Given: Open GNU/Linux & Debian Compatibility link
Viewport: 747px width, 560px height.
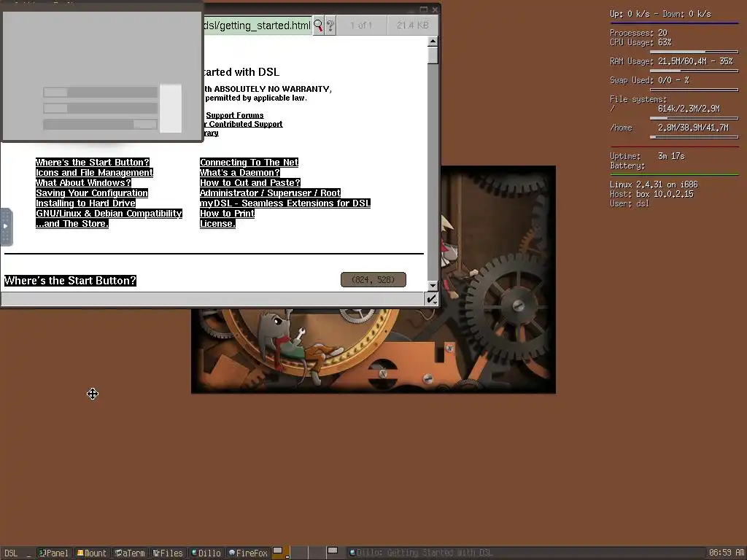Looking at the screenshot, I should click(109, 214).
